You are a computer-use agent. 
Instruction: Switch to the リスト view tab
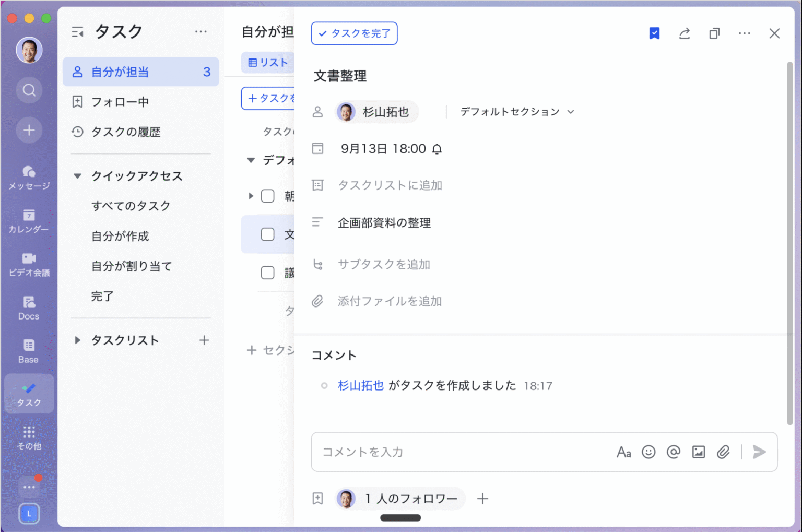[x=267, y=62]
